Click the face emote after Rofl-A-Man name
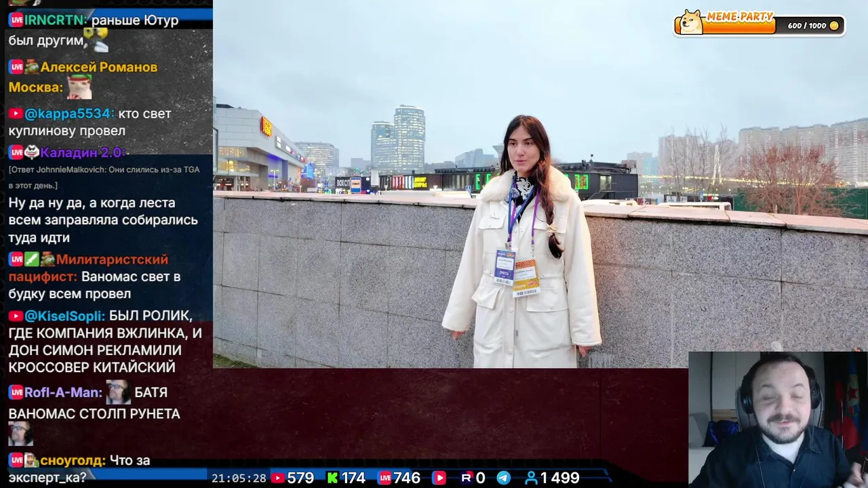 [x=118, y=392]
